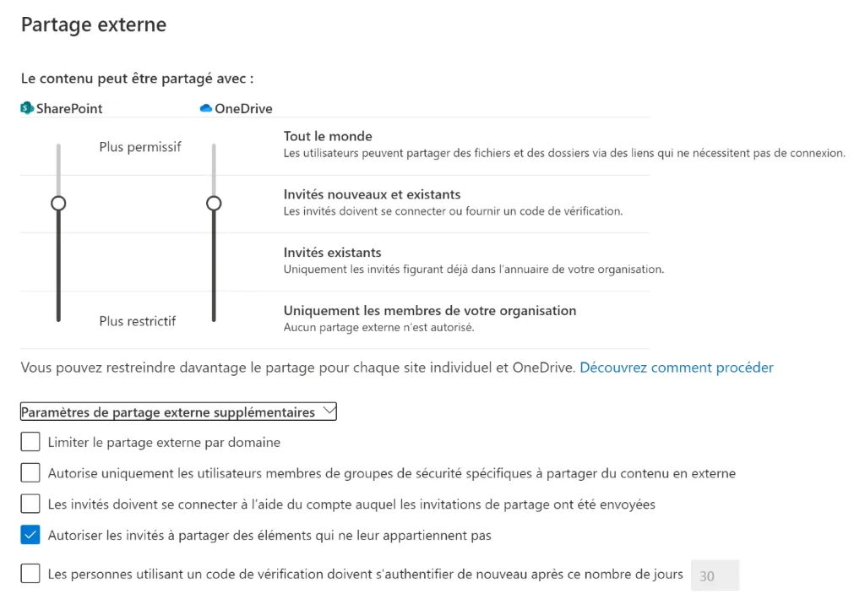The width and height of the screenshot is (865, 616).
Task: Click the OneDrive cloud icon
Action: (205, 108)
